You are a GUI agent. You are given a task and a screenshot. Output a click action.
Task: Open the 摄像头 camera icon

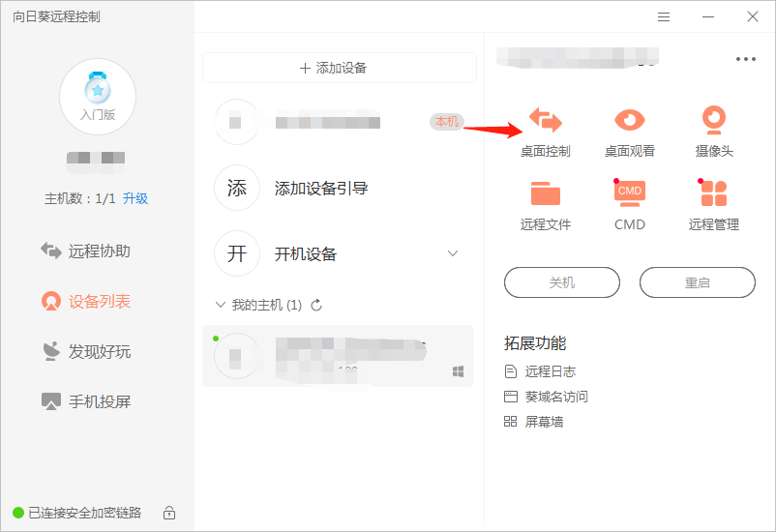click(x=714, y=120)
